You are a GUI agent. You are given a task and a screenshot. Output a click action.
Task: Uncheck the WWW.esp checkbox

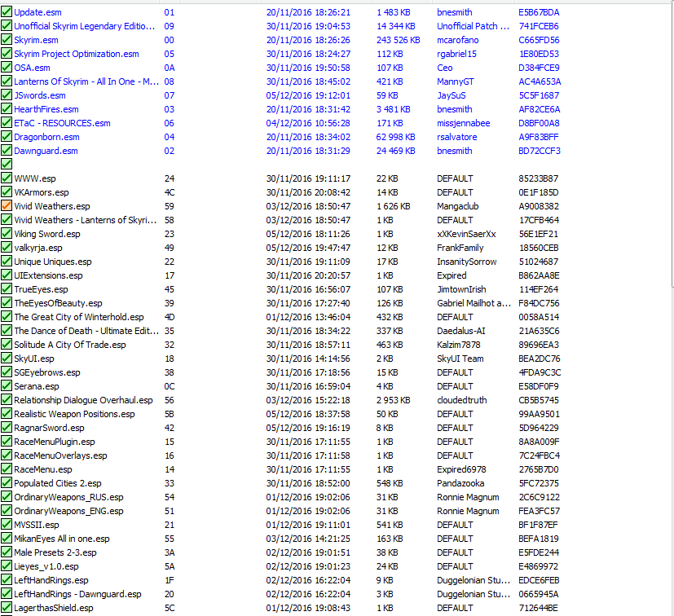point(7,178)
